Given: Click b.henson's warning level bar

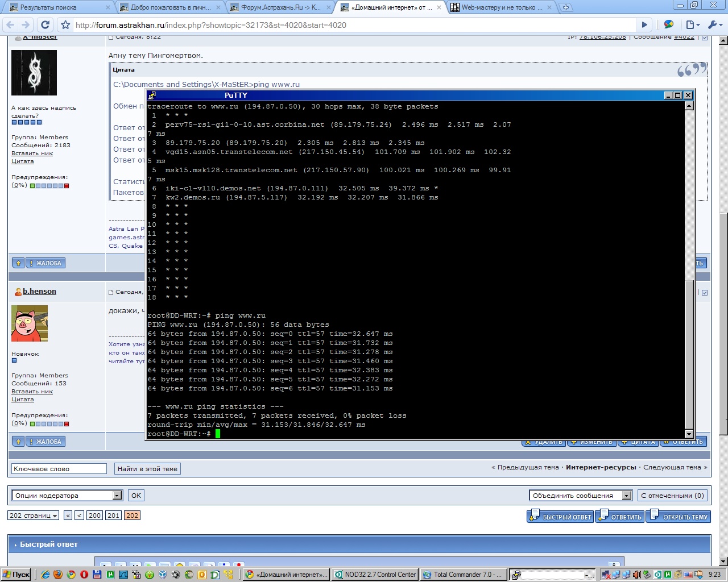Looking at the screenshot, I should tap(49, 424).
